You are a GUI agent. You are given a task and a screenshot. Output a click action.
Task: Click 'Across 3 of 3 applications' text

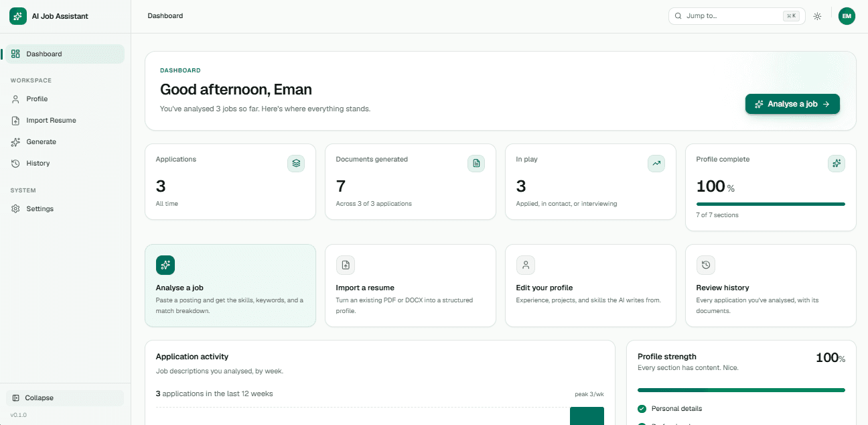click(x=374, y=204)
